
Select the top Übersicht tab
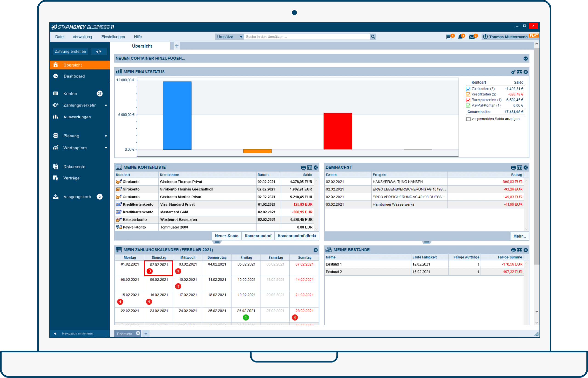(x=142, y=46)
